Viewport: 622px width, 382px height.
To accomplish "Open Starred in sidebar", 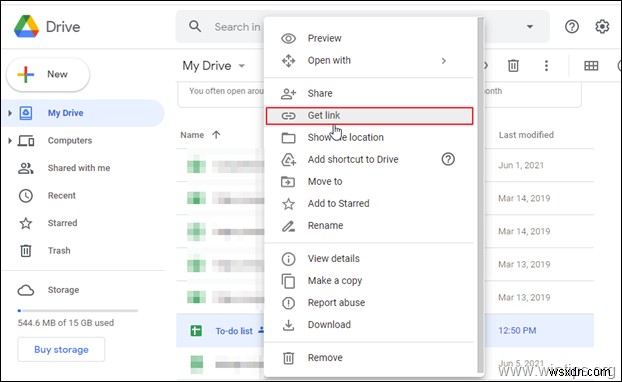I will pyautogui.click(x=62, y=223).
